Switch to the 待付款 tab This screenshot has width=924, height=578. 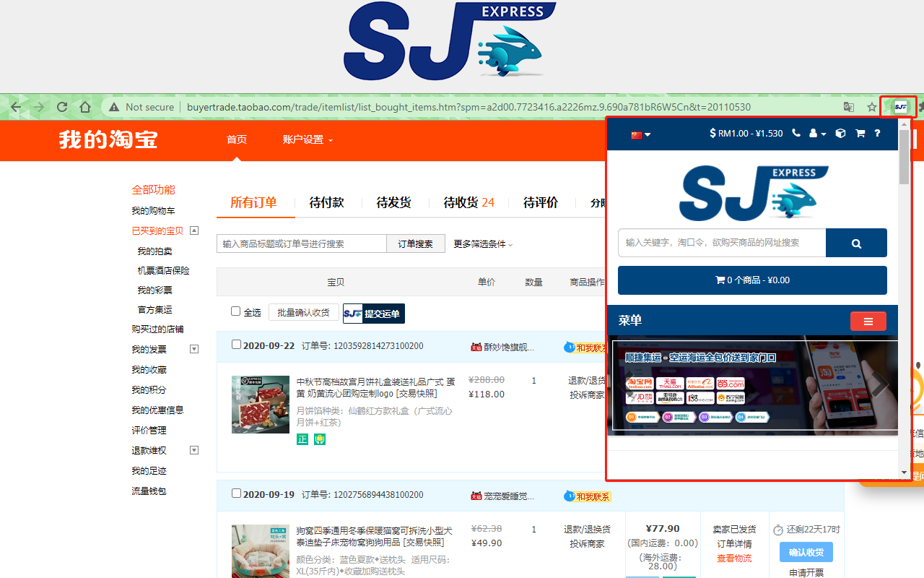[327, 202]
